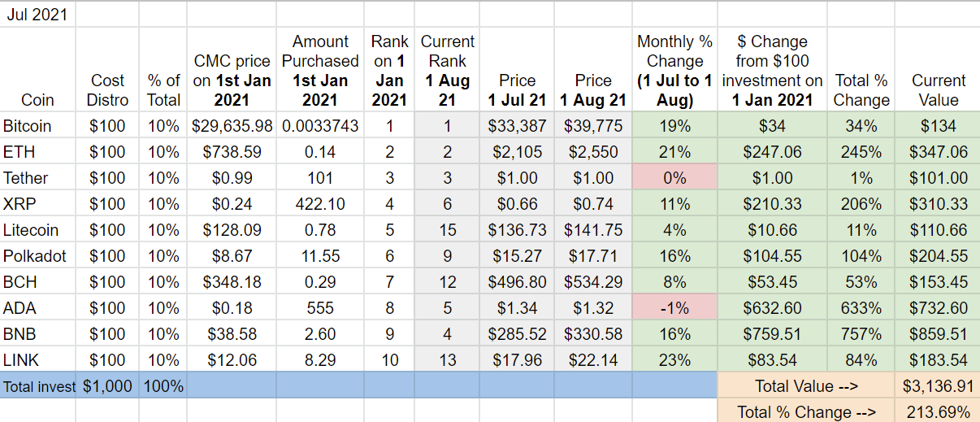Click Polkadot 1 Aug price '$17.71'
980x422 pixels.
pyautogui.click(x=593, y=256)
